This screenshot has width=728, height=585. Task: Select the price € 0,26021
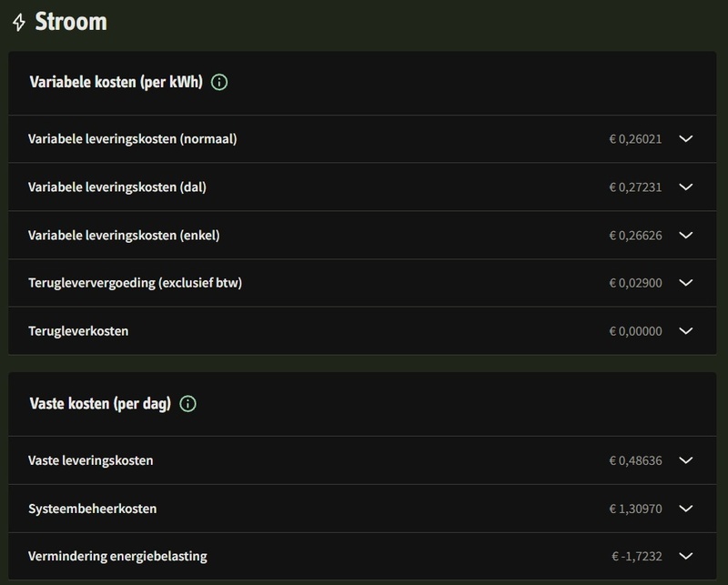635,139
